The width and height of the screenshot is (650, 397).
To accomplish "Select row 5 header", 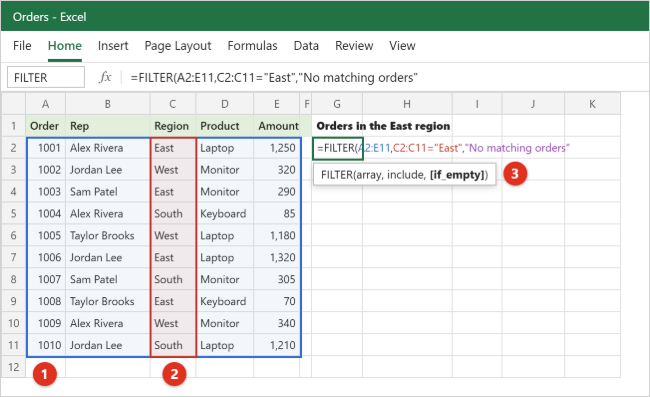I will pyautogui.click(x=14, y=213).
